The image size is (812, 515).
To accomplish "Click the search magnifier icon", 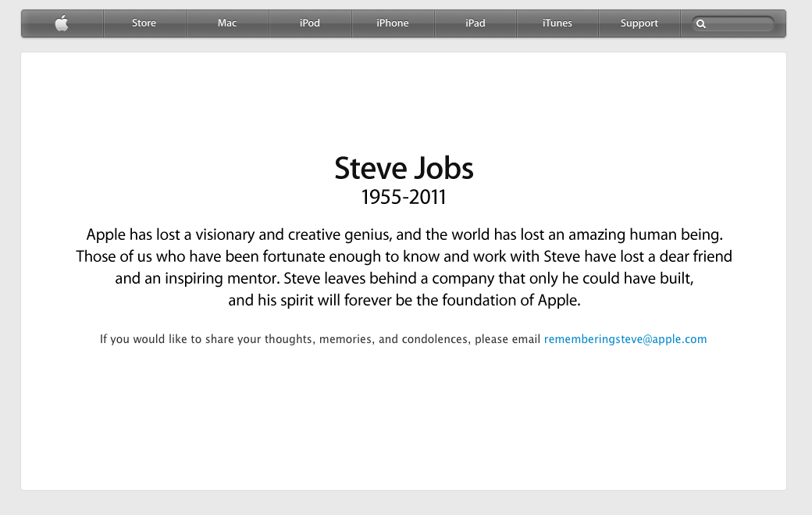I will (700, 23).
